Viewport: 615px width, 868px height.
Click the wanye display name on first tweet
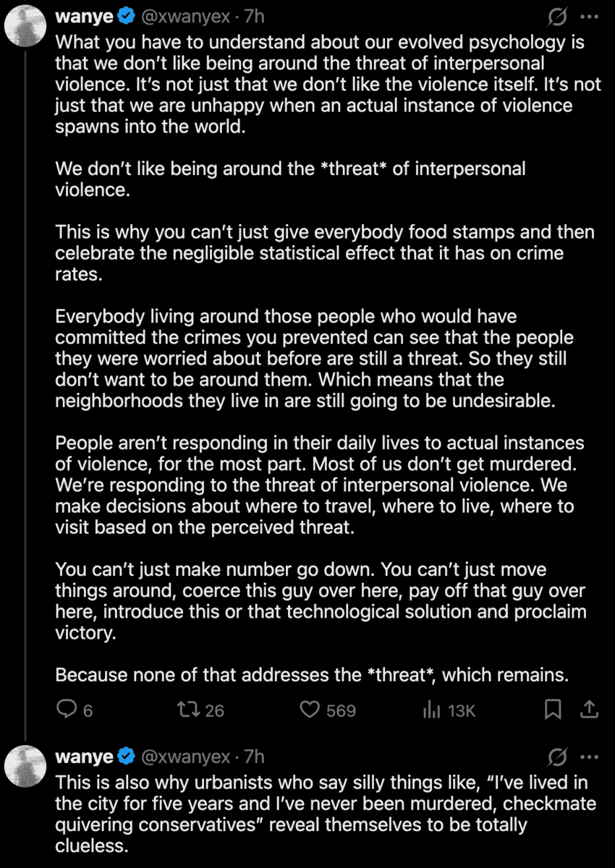pyautogui.click(x=84, y=16)
